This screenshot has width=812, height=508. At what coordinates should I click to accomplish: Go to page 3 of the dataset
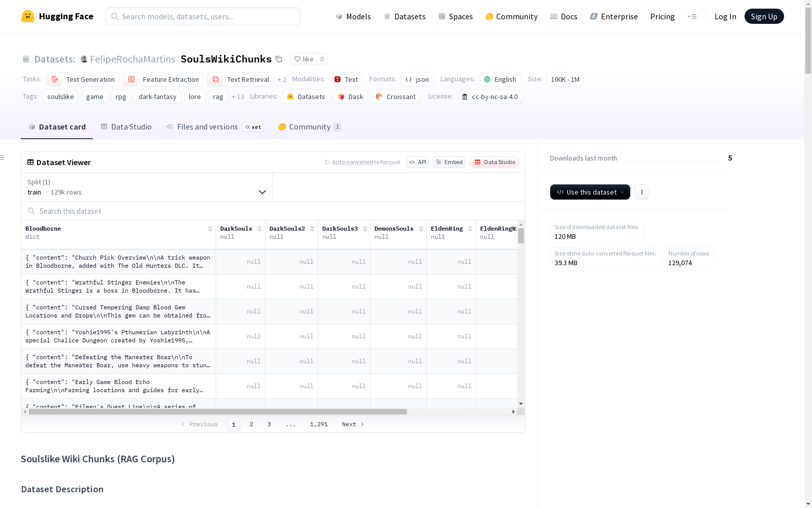tap(269, 424)
